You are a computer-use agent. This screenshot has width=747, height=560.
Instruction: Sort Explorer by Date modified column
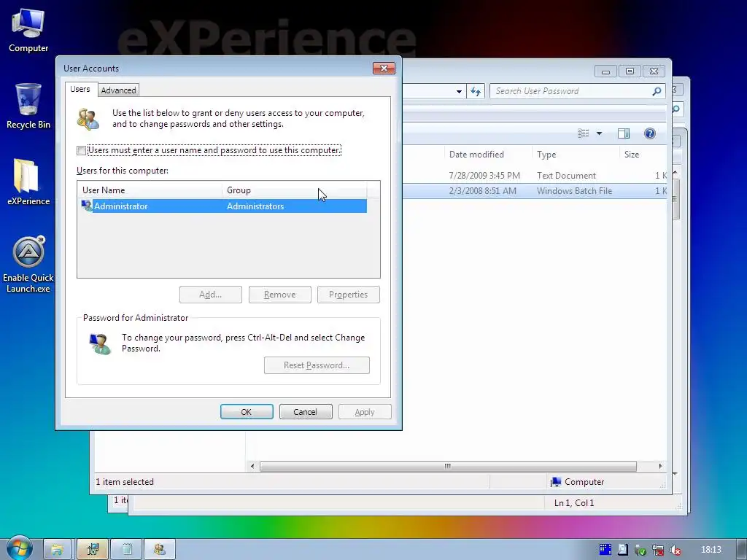click(x=488, y=155)
